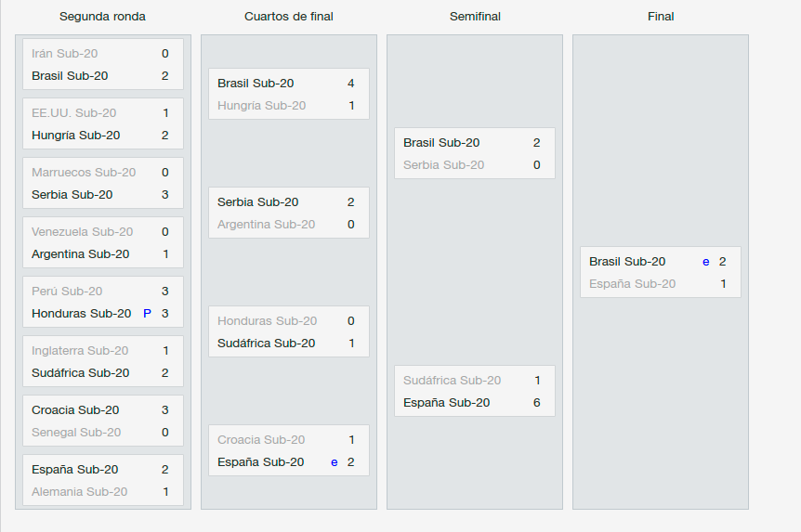Open the Brasil Sub-20 link in the Final
This screenshot has height=532, width=801.
click(x=627, y=262)
